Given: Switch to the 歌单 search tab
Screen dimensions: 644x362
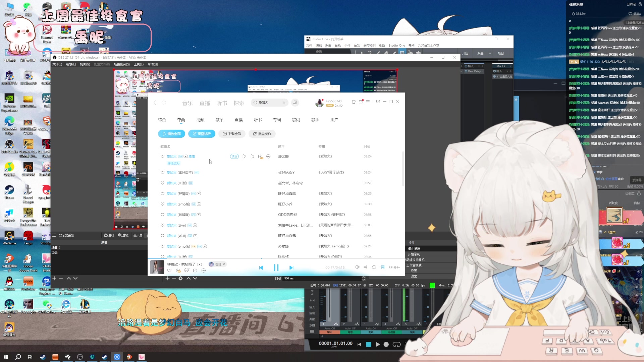Looking at the screenshot, I should point(219,120).
